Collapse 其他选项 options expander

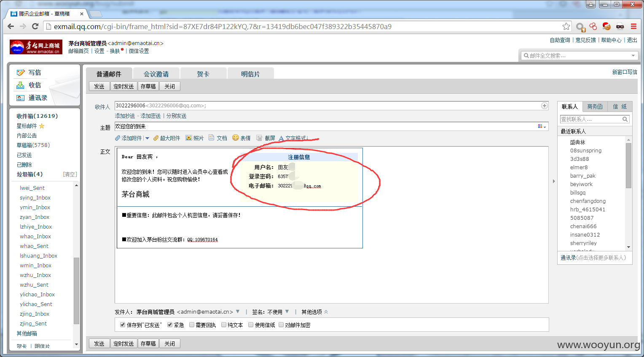click(x=326, y=312)
